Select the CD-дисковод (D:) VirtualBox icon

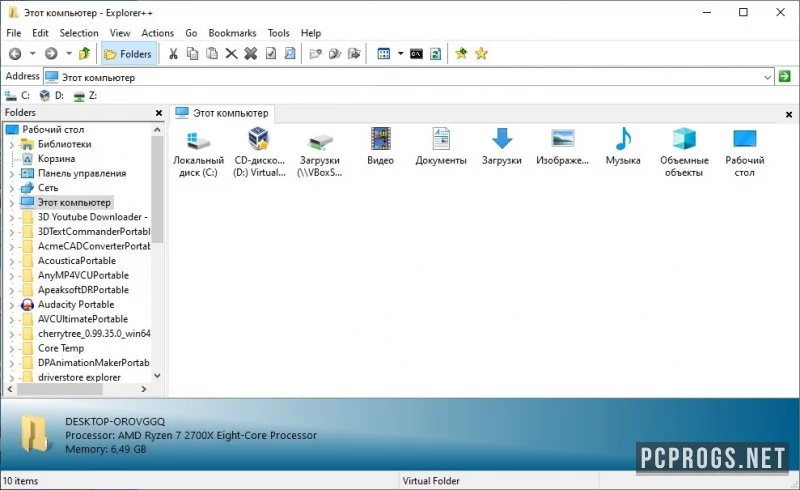(x=259, y=153)
